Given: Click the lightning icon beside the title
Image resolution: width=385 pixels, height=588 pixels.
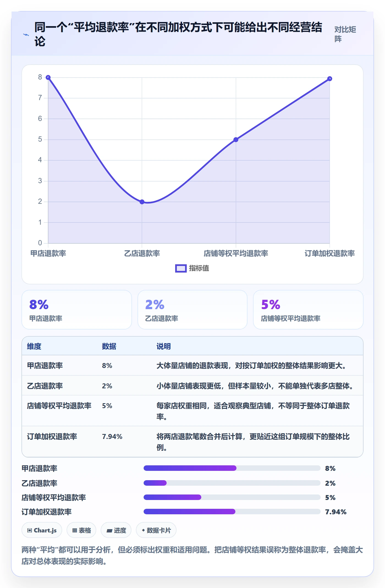Looking at the screenshot, I should [x=26, y=35].
